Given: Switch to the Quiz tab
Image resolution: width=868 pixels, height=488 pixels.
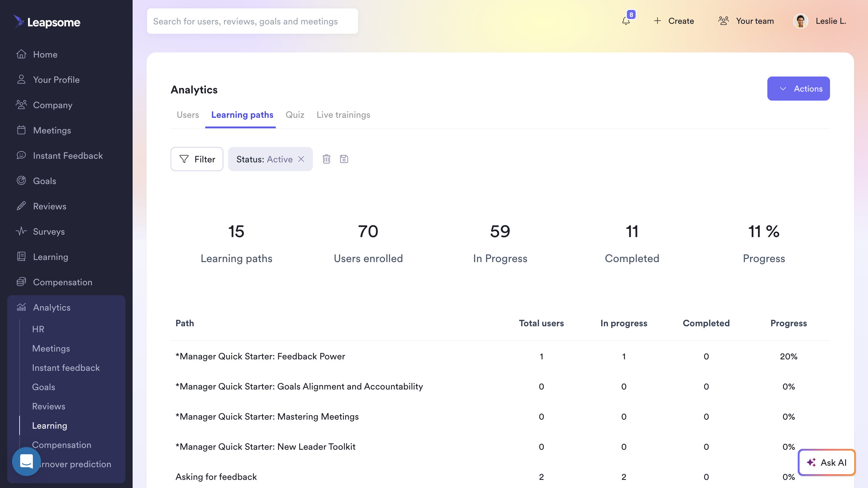Looking at the screenshot, I should (295, 115).
